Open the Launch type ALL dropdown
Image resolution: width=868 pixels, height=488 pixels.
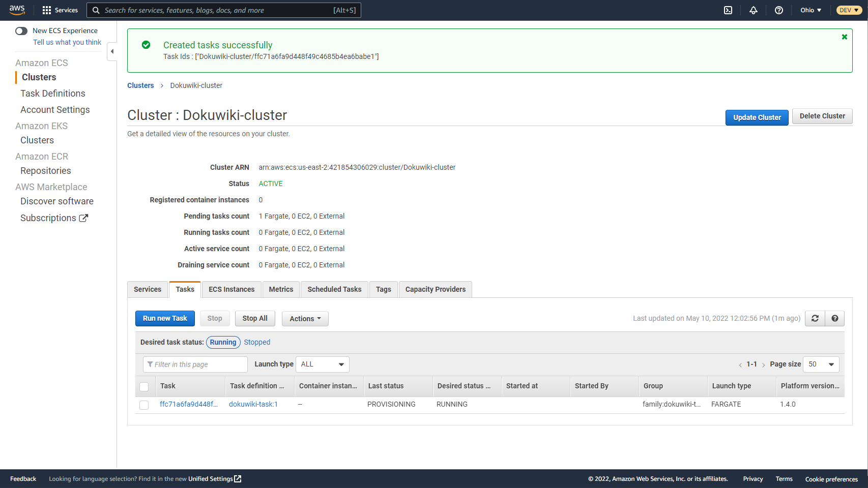323,364
